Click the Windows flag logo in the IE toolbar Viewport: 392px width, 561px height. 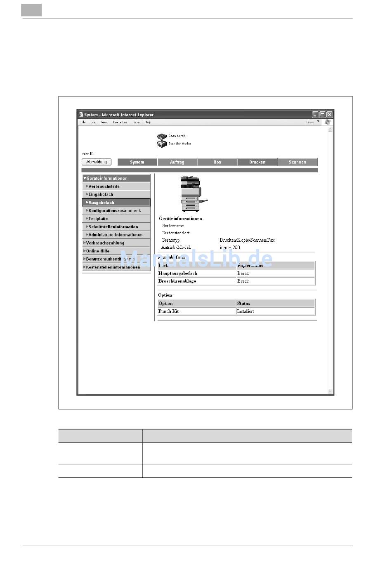[328, 122]
